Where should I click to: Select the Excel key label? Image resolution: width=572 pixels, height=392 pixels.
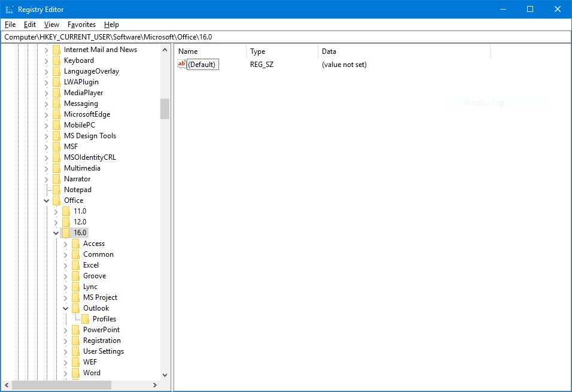[x=91, y=265]
